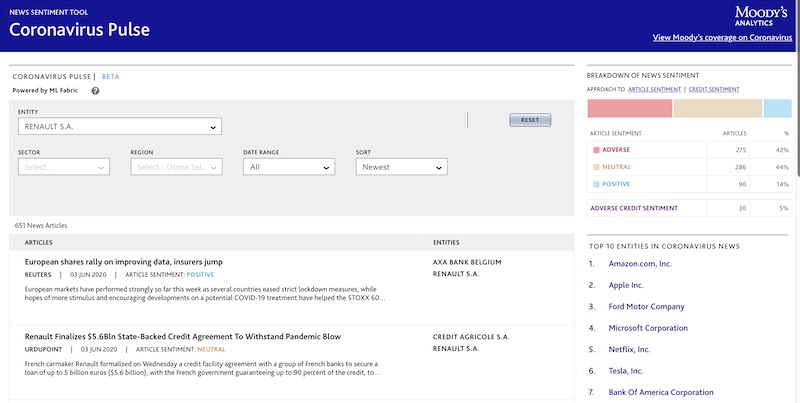Select Tesla, Inc. in top entities list
800x403 pixels.
[624, 370]
